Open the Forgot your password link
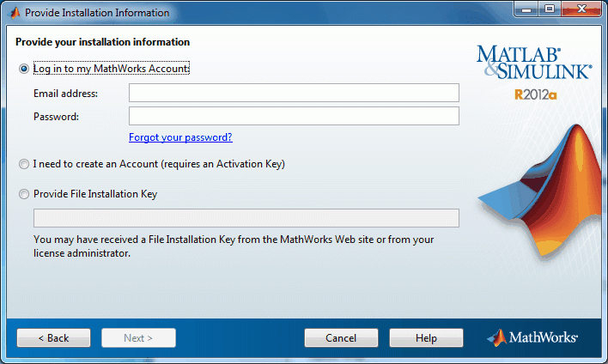Viewport: 608px width, 364px height. pyautogui.click(x=180, y=137)
